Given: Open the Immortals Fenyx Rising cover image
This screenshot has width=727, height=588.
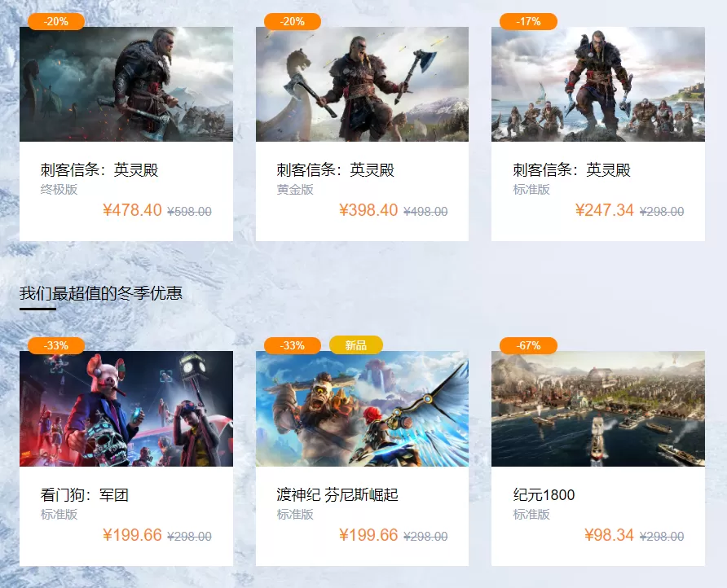Looking at the screenshot, I should pos(362,409).
